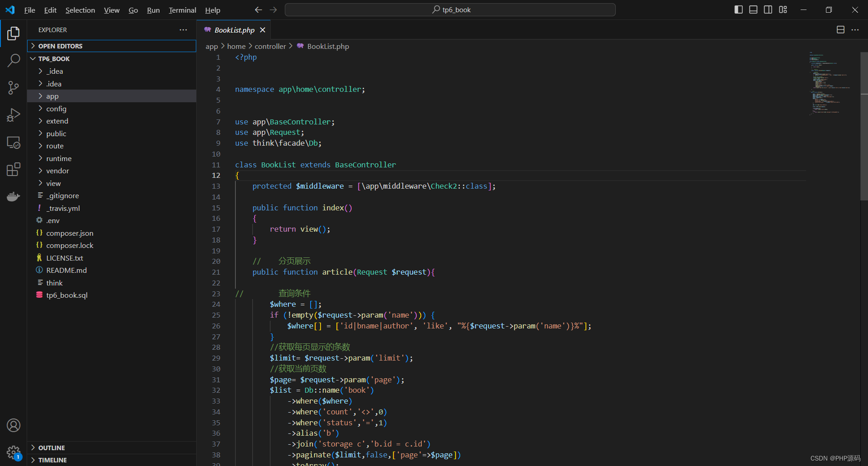Expand the OPEN EDITORS section
Viewport: 868px width, 466px height.
[x=112, y=46]
